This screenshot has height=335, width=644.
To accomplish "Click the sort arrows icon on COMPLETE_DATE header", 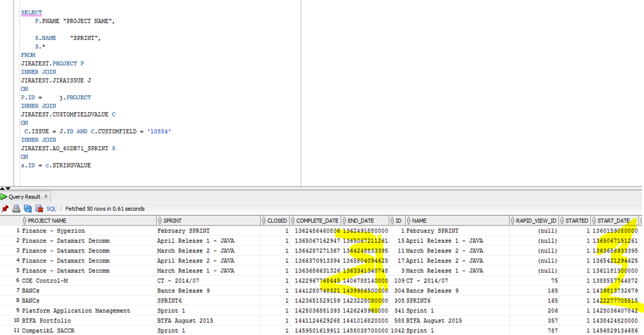I will point(293,220).
